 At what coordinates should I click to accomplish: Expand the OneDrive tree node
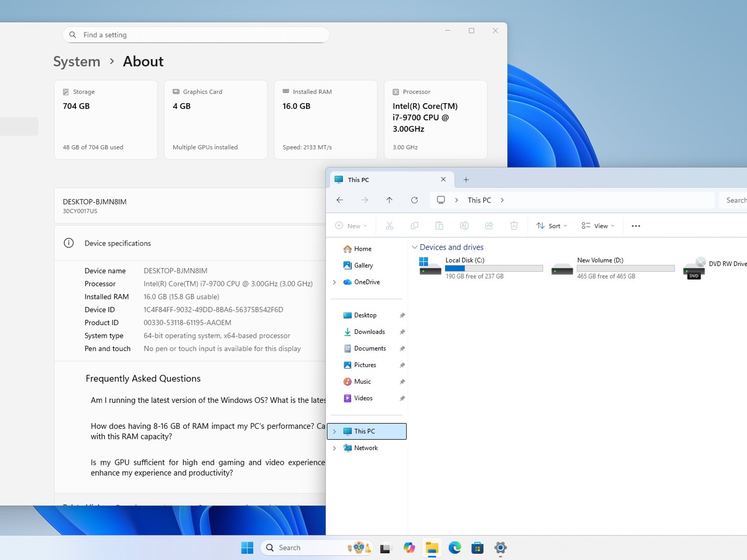pos(334,282)
